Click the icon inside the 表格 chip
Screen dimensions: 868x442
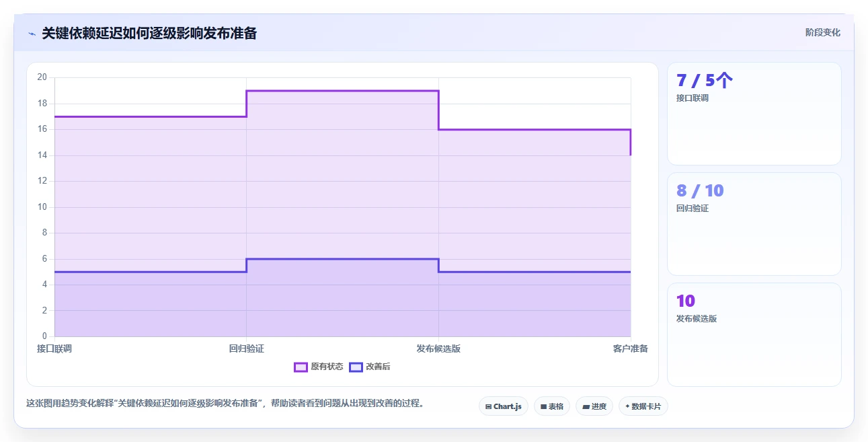coord(543,406)
